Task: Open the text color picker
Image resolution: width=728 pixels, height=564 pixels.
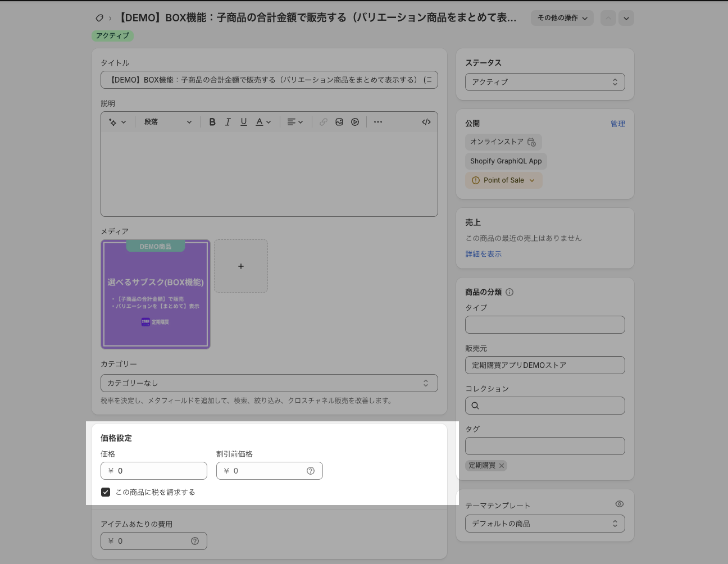Action: click(x=263, y=122)
